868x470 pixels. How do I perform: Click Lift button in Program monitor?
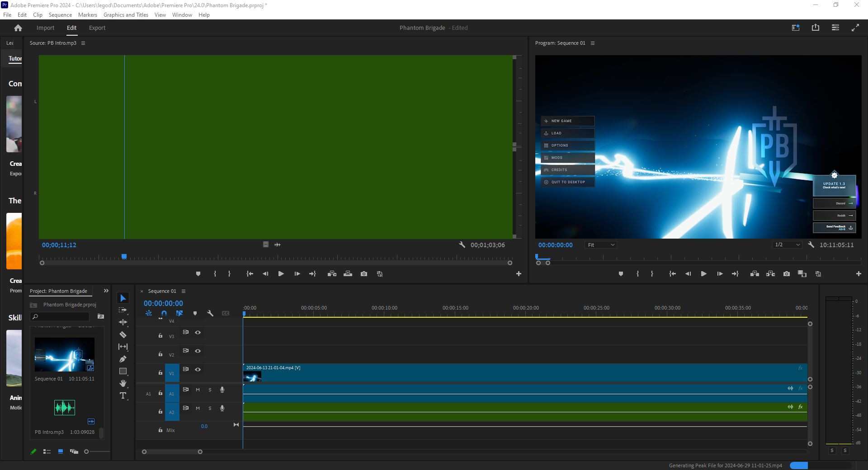coord(755,274)
